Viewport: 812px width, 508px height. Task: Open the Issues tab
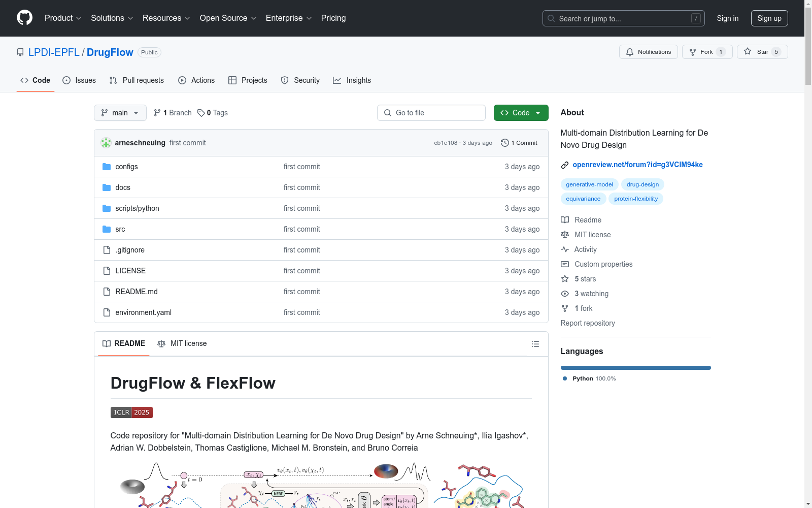[x=79, y=80]
